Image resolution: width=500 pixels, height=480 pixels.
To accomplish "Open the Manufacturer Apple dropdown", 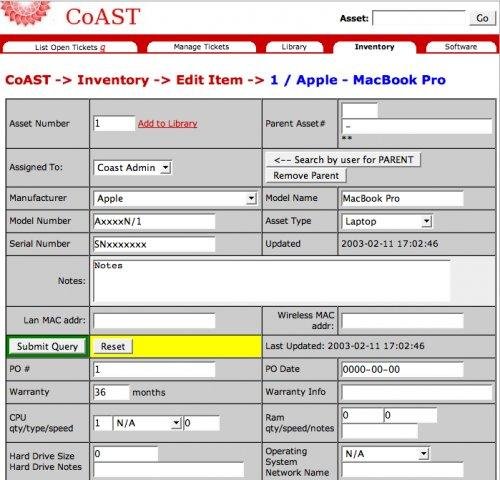I will click(x=175, y=199).
